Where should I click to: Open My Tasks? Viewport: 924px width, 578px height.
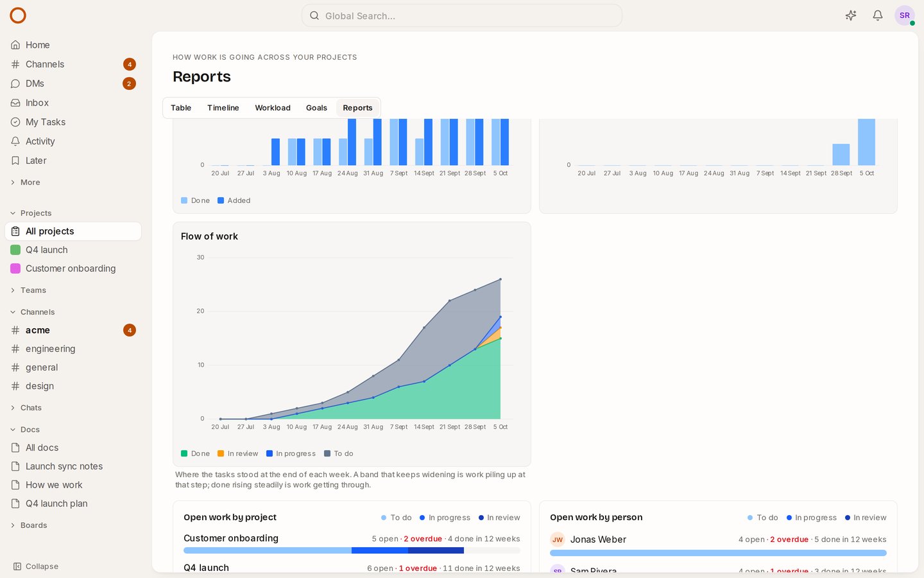(73, 122)
